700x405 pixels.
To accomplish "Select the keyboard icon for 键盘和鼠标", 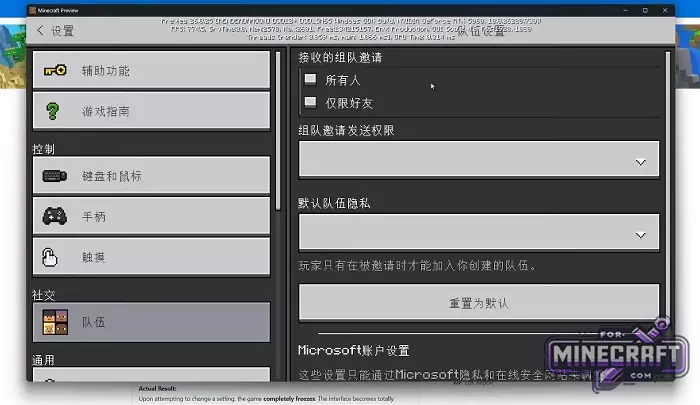I will pos(54,176).
